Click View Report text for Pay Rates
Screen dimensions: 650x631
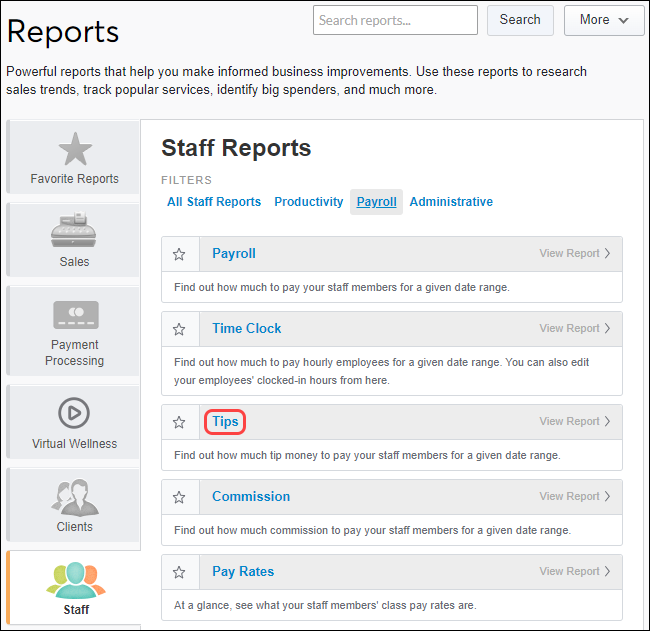tap(569, 571)
